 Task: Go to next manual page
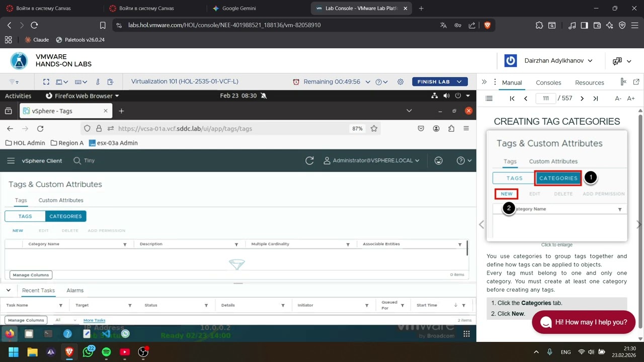pos(582,99)
